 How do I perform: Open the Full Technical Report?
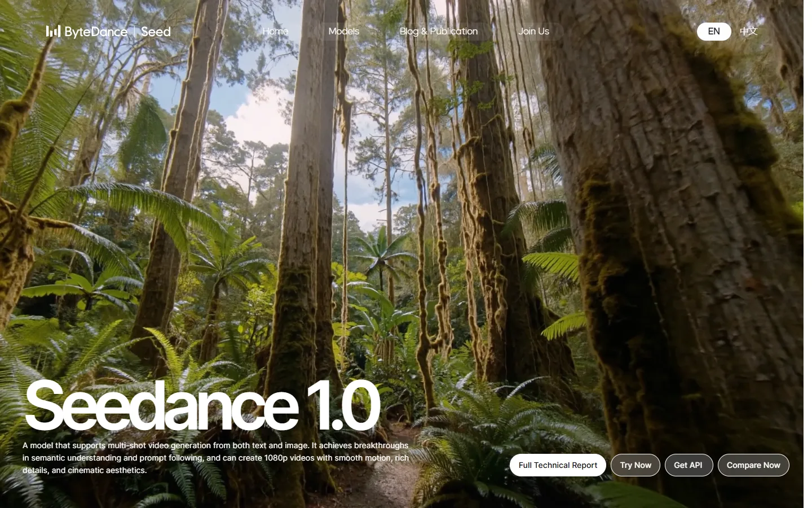558,465
